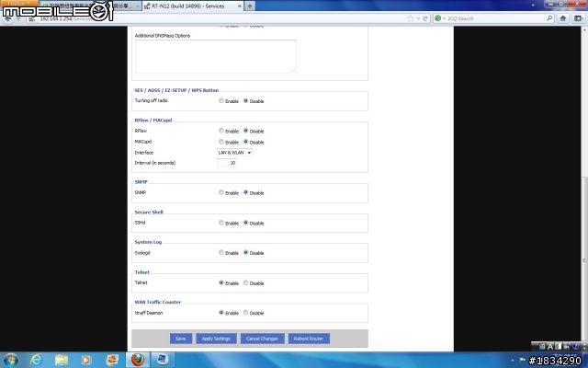
Task: Launch Internet Explorer from the taskbar
Action: point(36,360)
